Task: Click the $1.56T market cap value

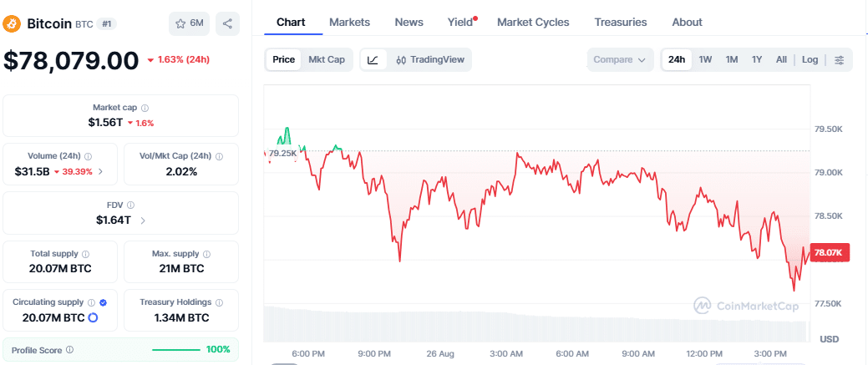Action: [x=105, y=123]
